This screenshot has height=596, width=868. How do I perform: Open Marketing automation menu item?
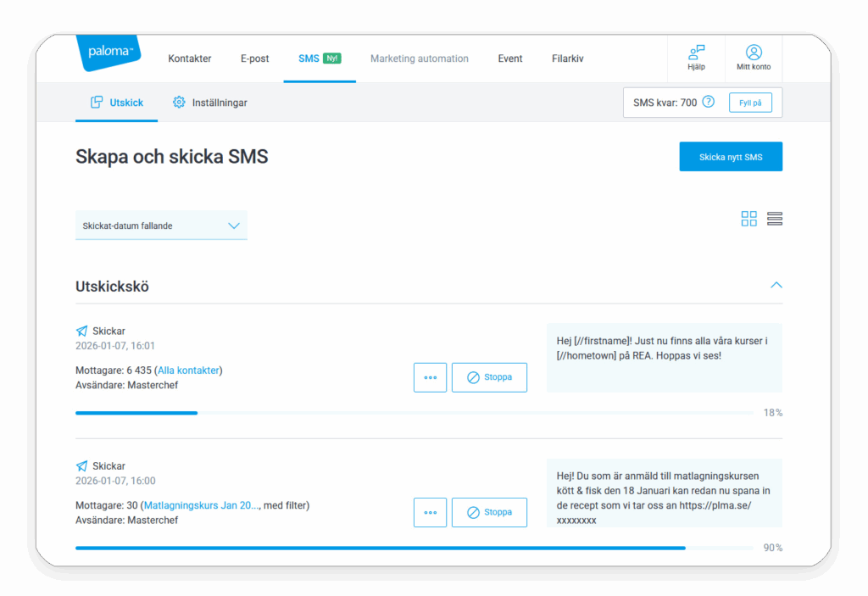(x=419, y=58)
